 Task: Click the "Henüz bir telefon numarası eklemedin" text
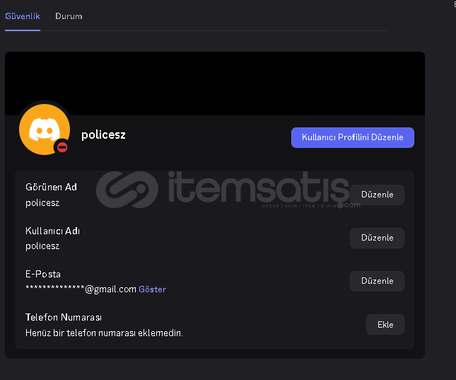(x=104, y=333)
